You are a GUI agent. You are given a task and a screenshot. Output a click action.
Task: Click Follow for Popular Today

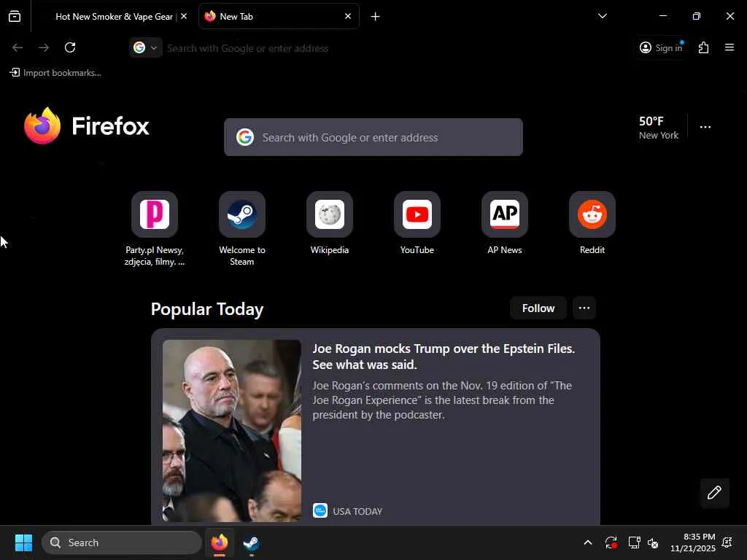pyautogui.click(x=538, y=308)
